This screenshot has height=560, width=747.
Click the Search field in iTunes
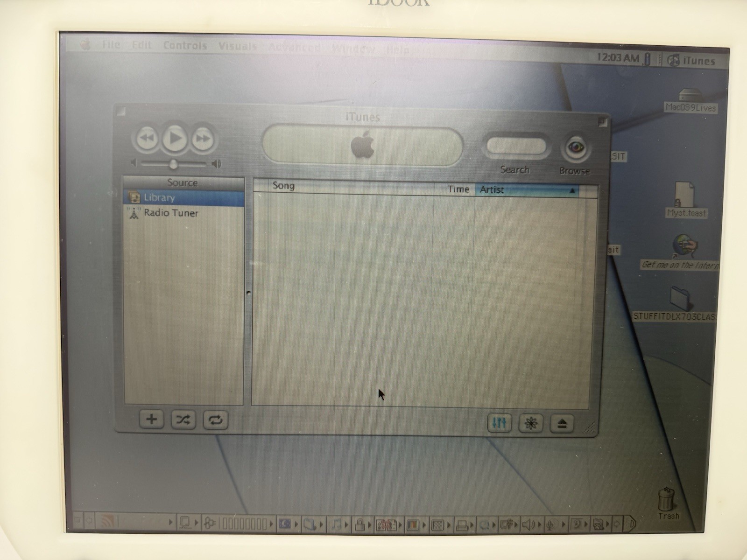coord(516,146)
